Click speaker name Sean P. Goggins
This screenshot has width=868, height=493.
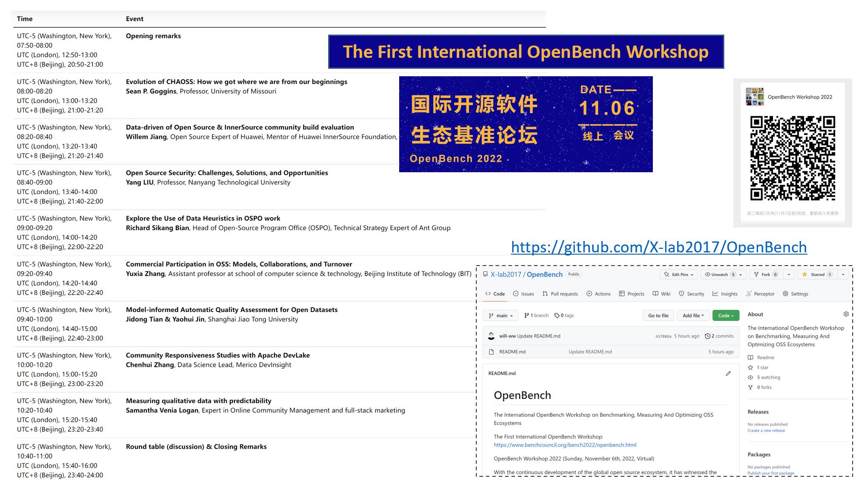(151, 92)
